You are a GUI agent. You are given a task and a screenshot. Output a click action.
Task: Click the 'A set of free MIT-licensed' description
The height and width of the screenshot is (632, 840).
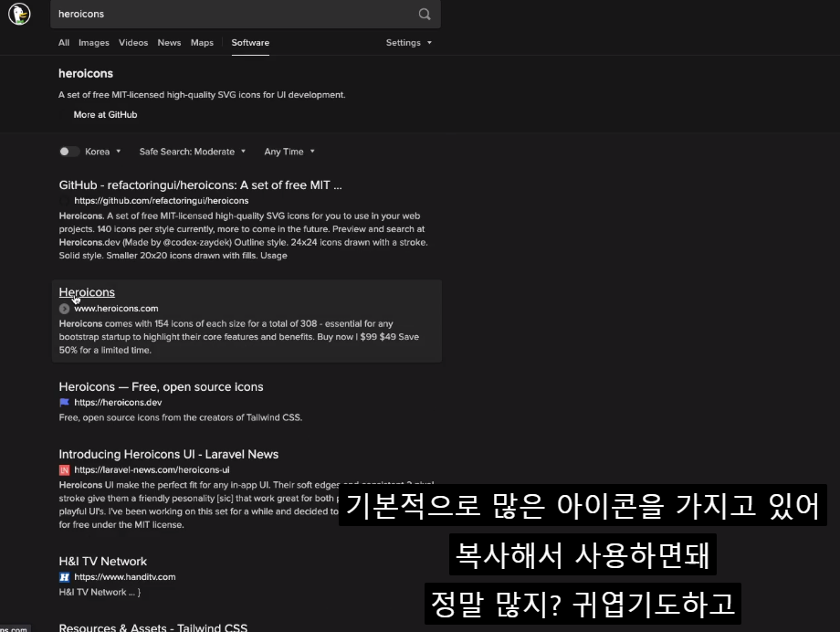202,95
